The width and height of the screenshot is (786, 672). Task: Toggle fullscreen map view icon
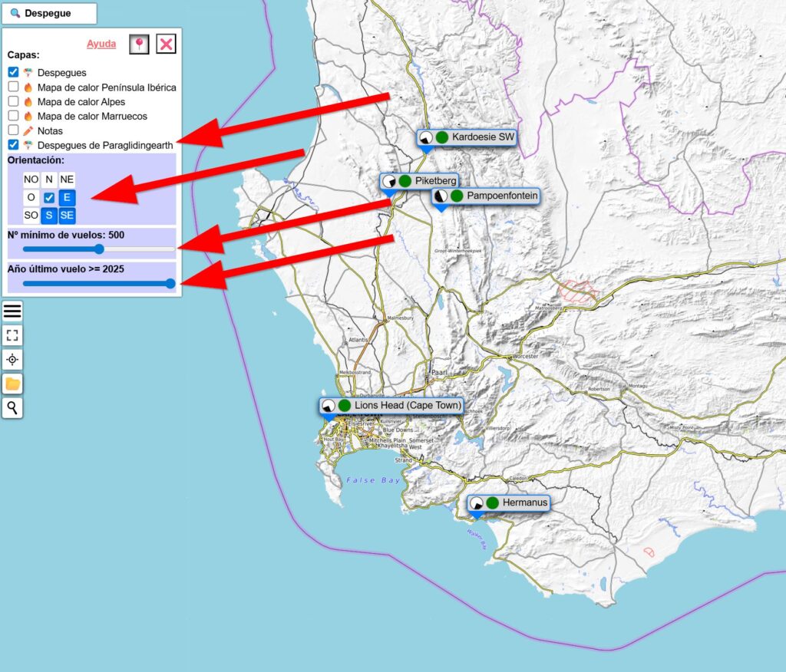coord(13,335)
